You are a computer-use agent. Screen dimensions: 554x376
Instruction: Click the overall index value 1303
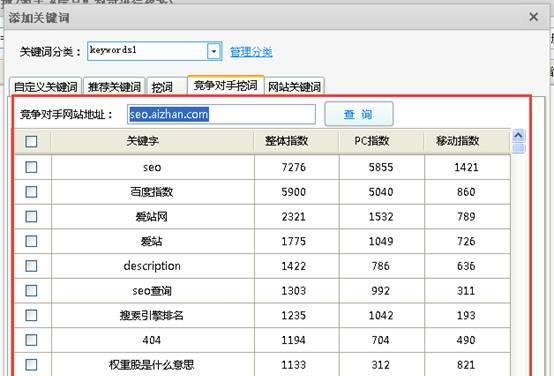[293, 291]
